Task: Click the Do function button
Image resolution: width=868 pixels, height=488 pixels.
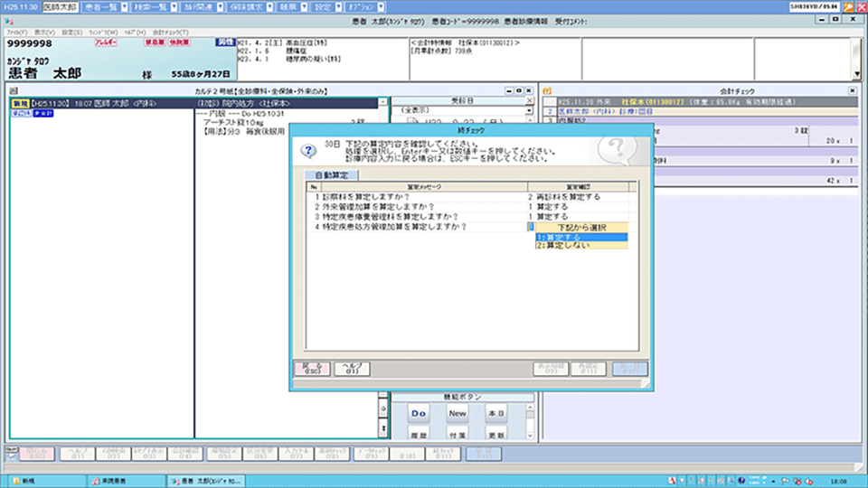Action: click(x=419, y=413)
